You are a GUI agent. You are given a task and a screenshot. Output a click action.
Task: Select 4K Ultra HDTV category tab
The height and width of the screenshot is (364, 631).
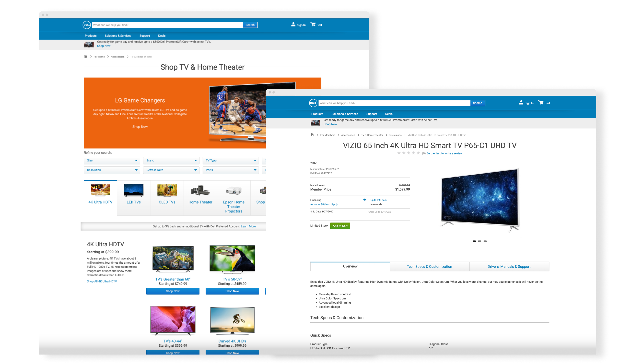coord(100,198)
